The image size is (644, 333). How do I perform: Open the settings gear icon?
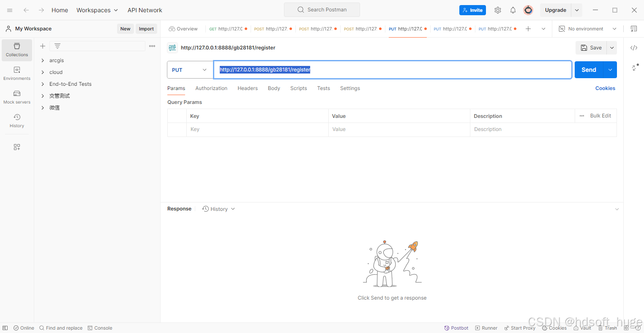click(498, 10)
